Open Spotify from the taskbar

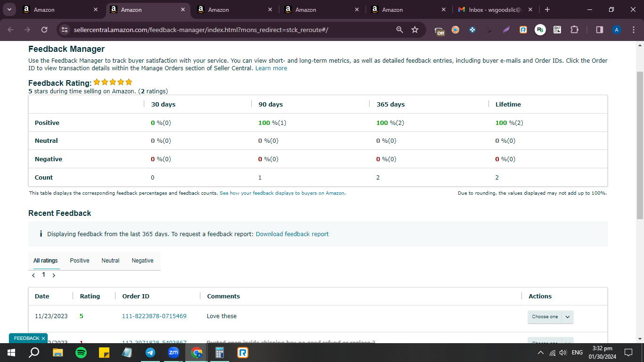[81, 352]
